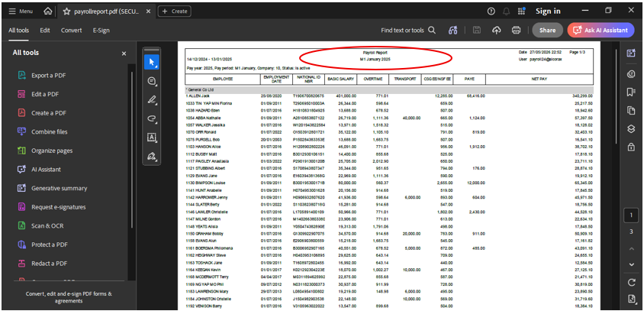View notifications bell icon
Image resolution: width=644 pixels, height=311 pixels.
tap(507, 11)
